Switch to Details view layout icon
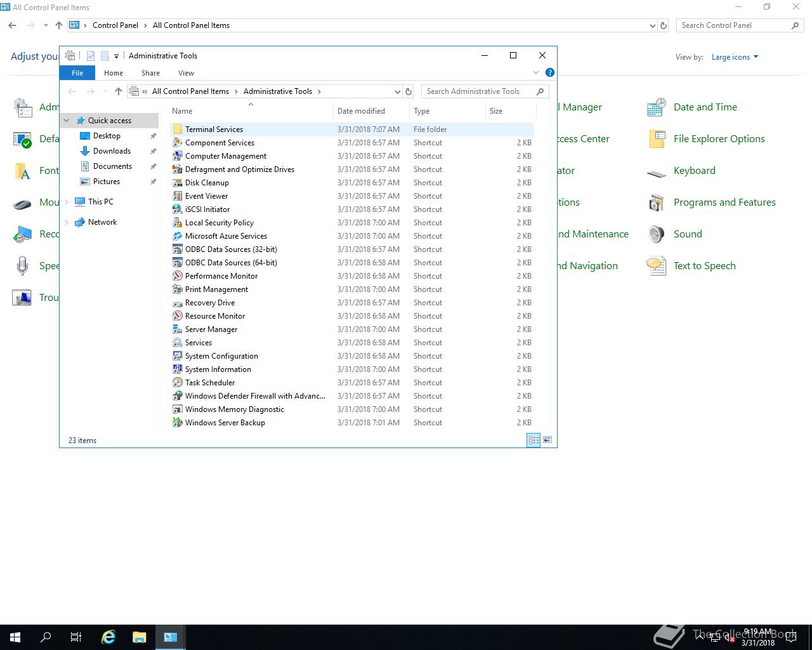 point(534,440)
